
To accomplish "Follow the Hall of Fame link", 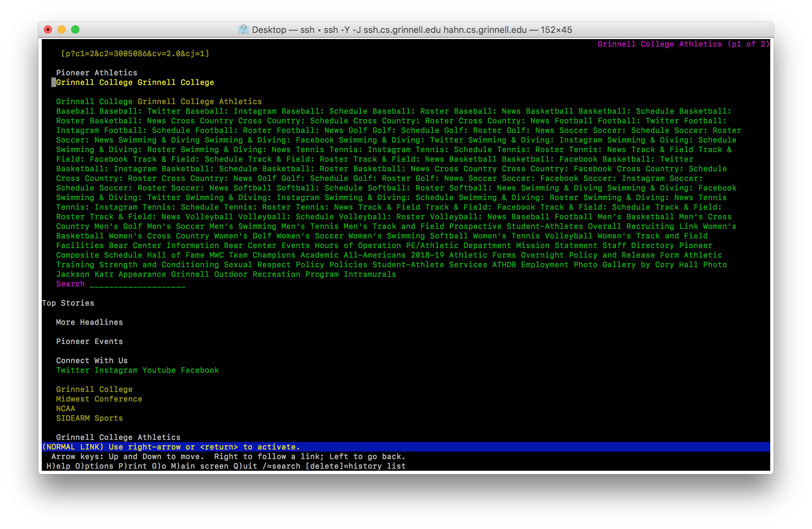I will 176,255.
